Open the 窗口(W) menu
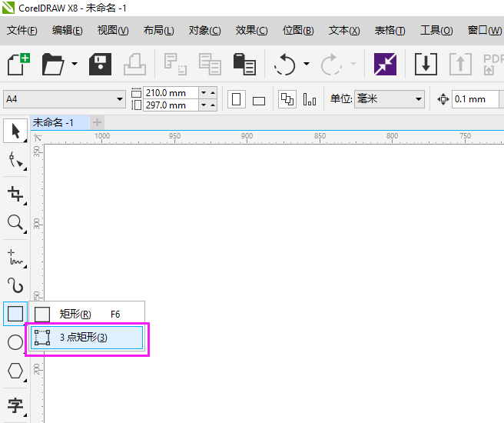Viewport: 504px width, 423px height. click(x=484, y=31)
